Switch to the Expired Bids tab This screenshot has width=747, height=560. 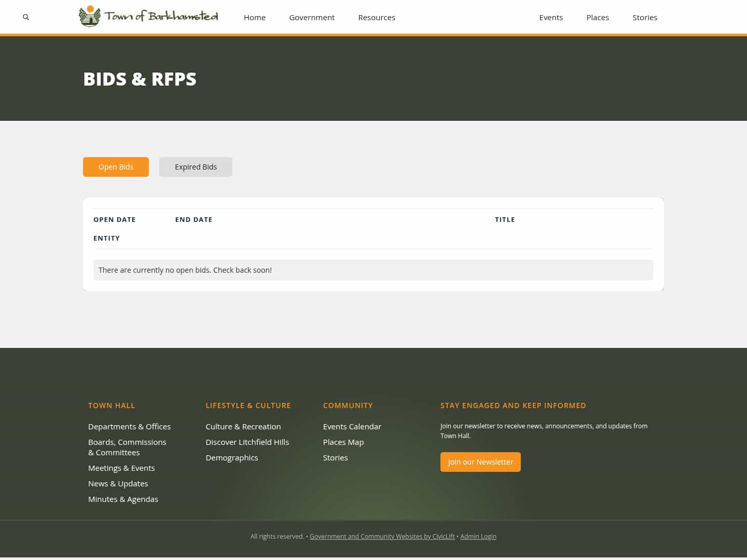(x=196, y=166)
